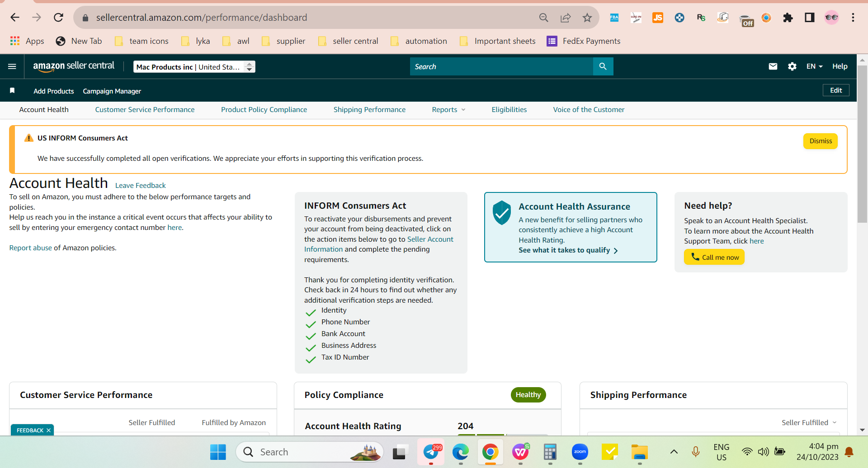Open the 'seller central' bookmark folder
The image size is (868, 468).
tap(348, 41)
